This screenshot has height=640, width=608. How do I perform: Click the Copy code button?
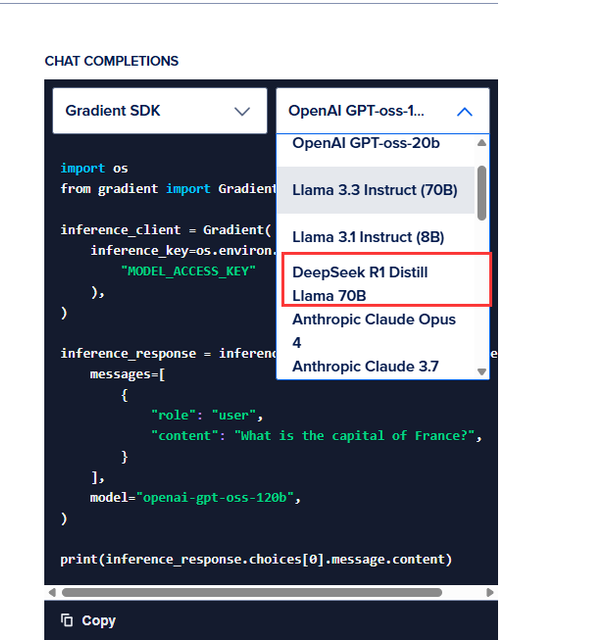[88, 620]
